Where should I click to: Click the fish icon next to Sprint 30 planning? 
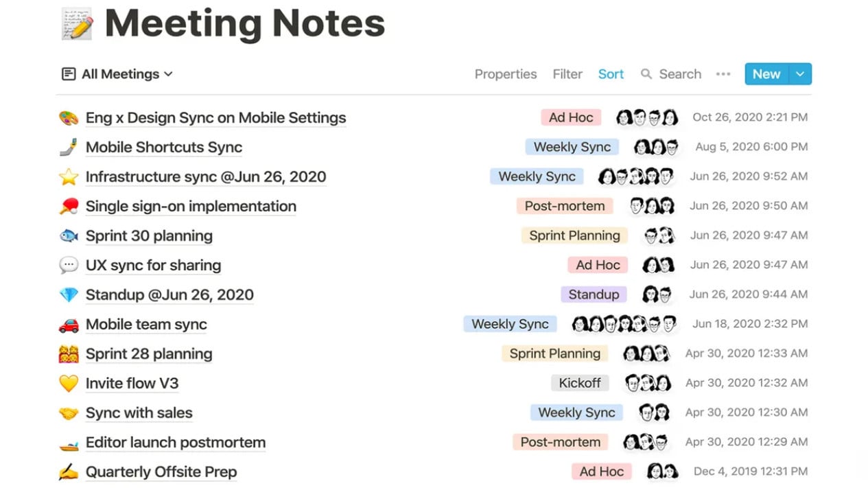(69, 236)
